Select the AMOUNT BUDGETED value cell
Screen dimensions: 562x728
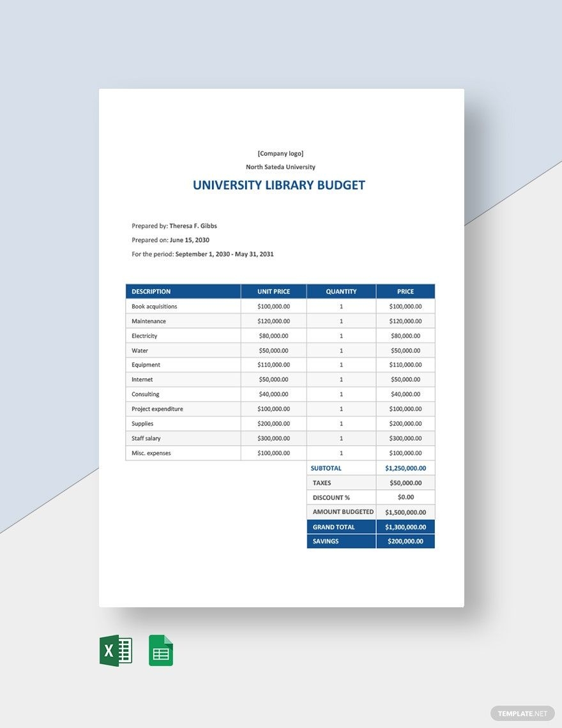coord(406,512)
